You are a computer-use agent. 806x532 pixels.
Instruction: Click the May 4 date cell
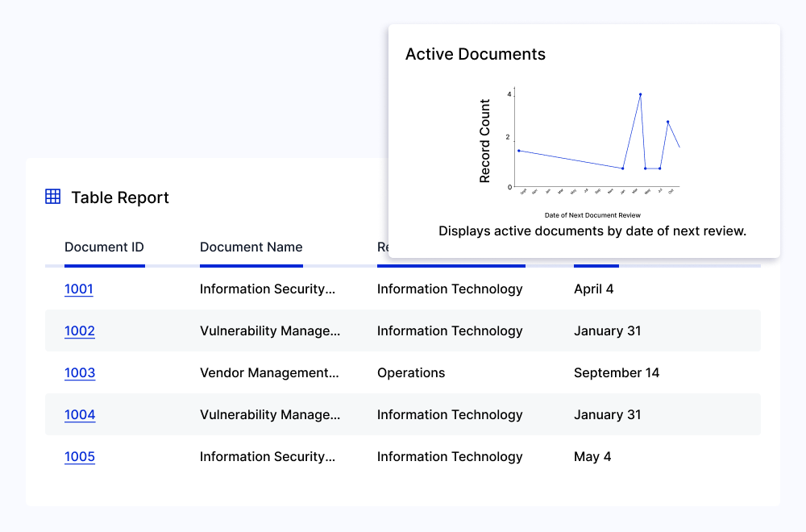point(592,457)
